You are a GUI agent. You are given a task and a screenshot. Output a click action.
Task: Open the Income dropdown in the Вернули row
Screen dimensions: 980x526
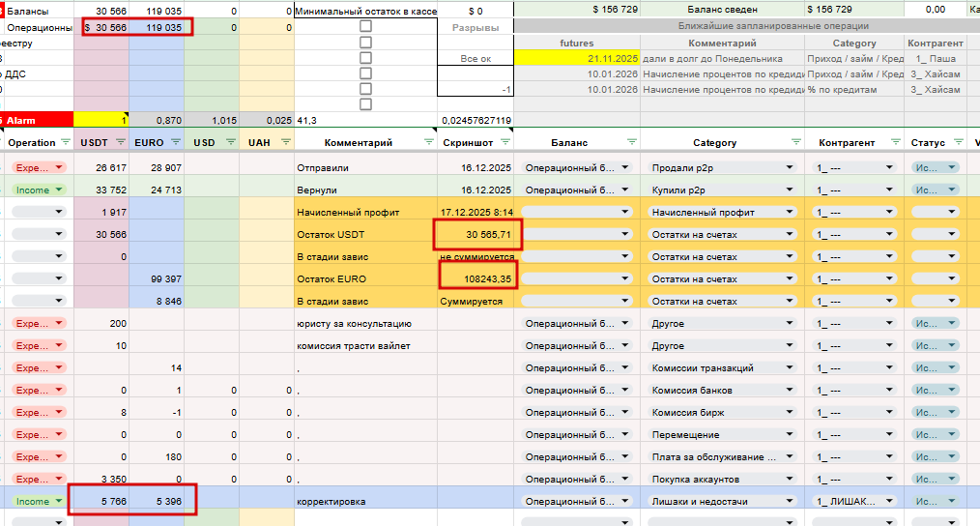point(39,190)
